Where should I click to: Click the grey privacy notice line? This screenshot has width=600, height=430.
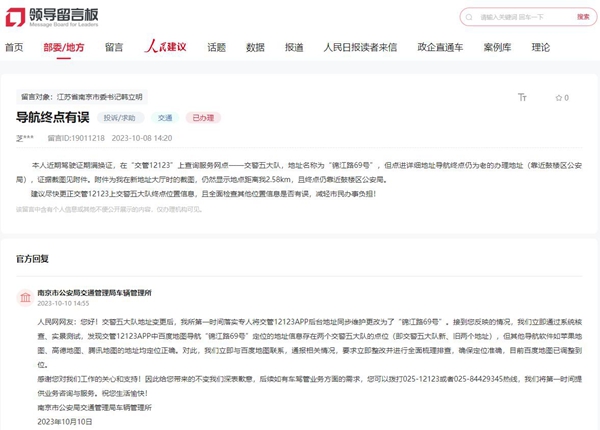click(109, 210)
